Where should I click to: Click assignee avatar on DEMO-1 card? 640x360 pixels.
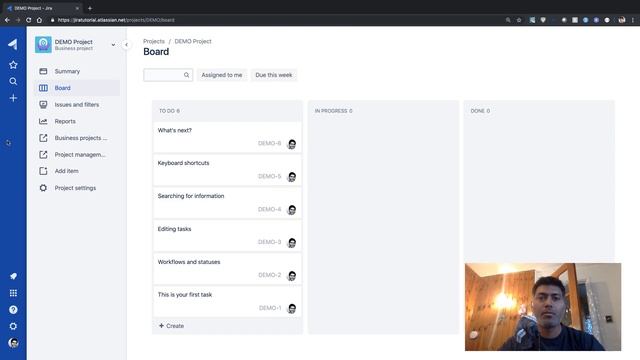[x=292, y=309]
